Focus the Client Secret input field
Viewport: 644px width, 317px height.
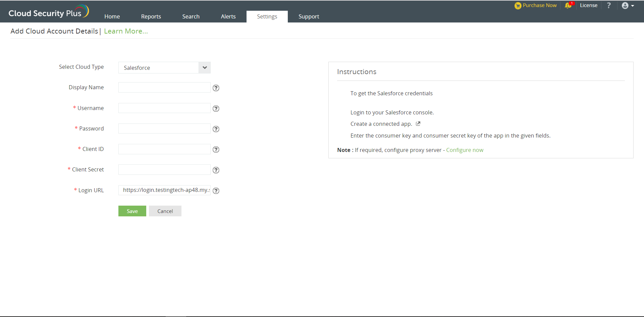click(x=164, y=169)
